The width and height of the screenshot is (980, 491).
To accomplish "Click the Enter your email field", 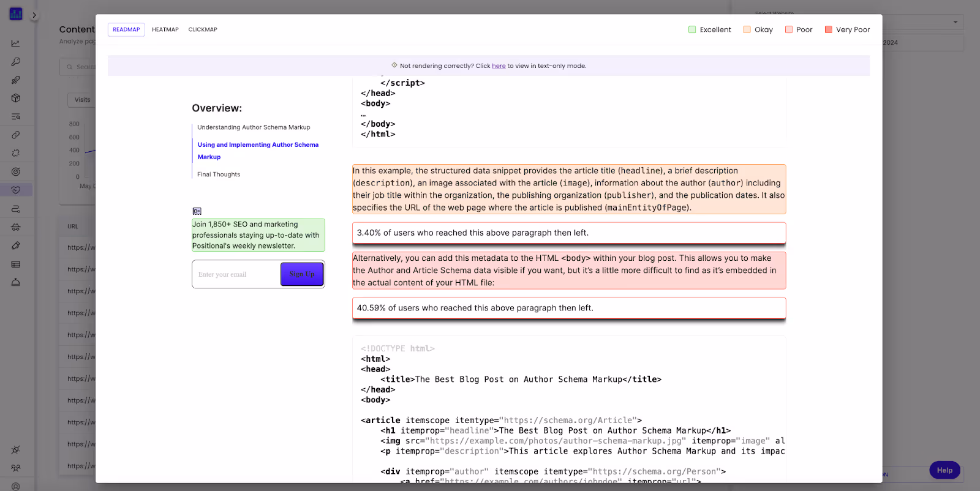I will pos(236,274).
